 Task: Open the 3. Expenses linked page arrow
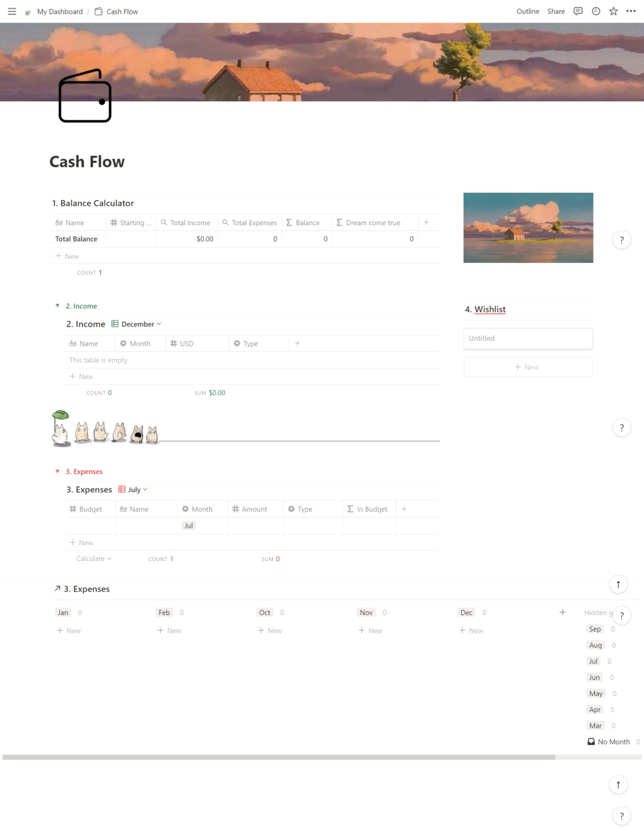coord(58,589)
